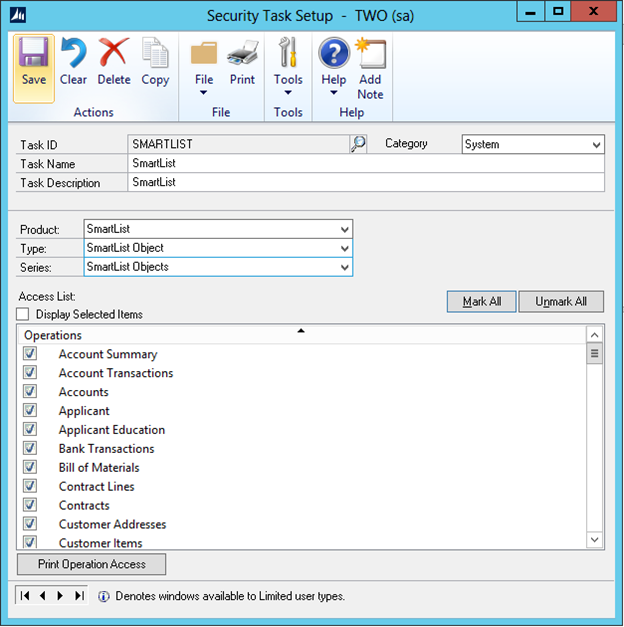Uncheck the Contract Lines checkbox
Screen dimensions: 624x627
click(x=30, y=486)
